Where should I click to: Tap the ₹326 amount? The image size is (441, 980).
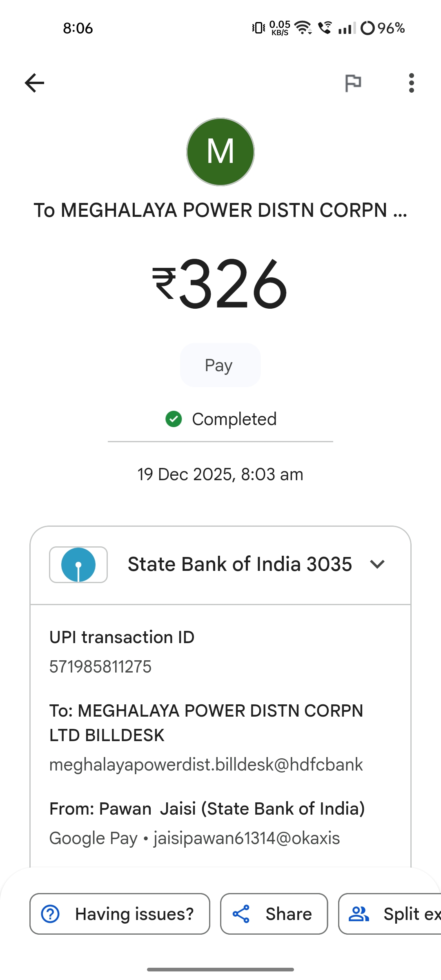tap(220, 283)
